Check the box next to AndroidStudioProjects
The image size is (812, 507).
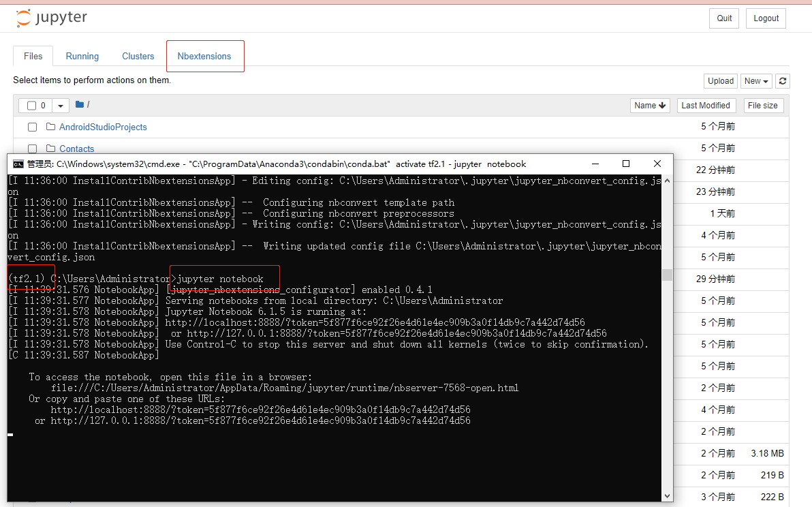(32, 127)
